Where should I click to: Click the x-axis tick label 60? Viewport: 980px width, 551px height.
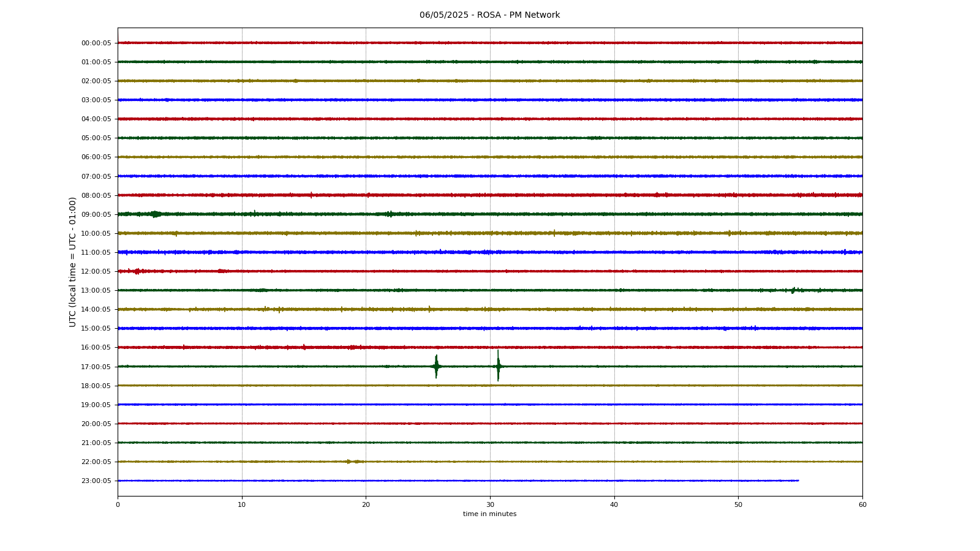[x=862, y=504]
